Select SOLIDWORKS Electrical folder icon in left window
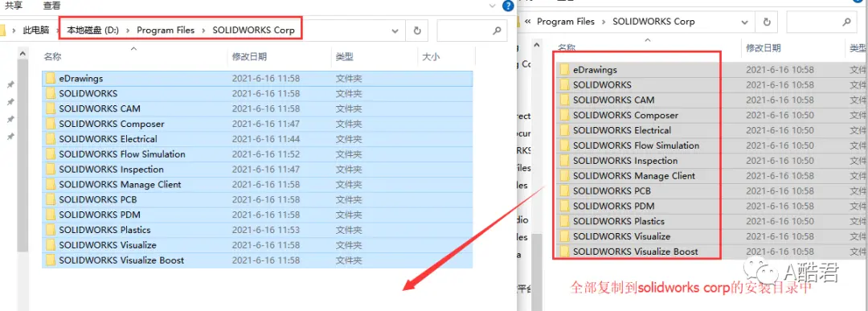The height and width of the screenshot is (311, 868). point(51,139)
